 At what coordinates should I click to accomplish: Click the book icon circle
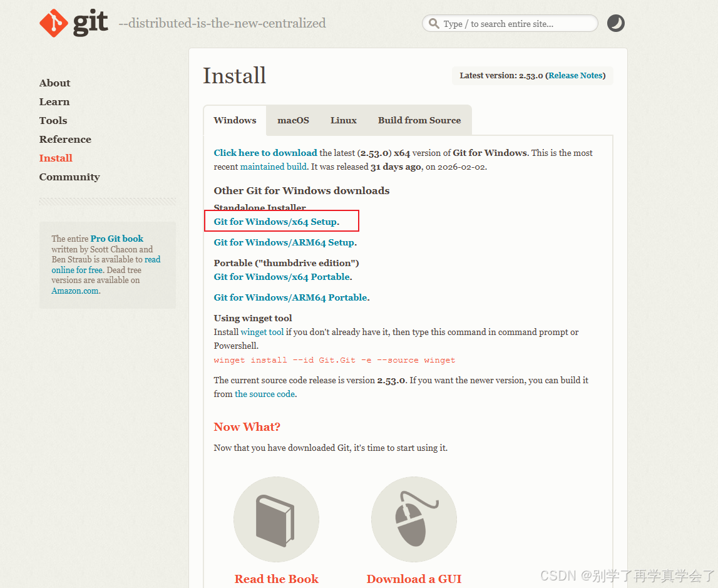tap(276, 519)
